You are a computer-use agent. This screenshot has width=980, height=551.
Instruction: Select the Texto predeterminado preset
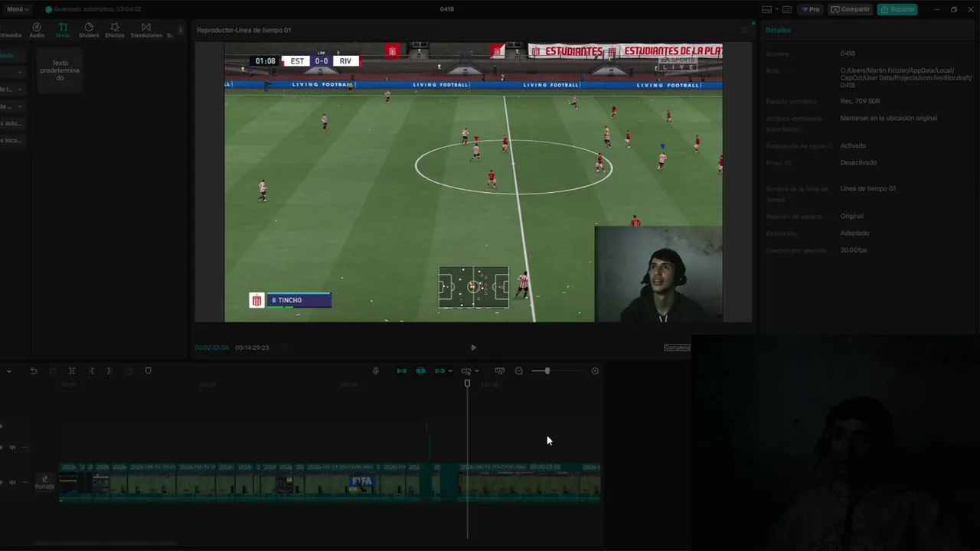[60, 70]
